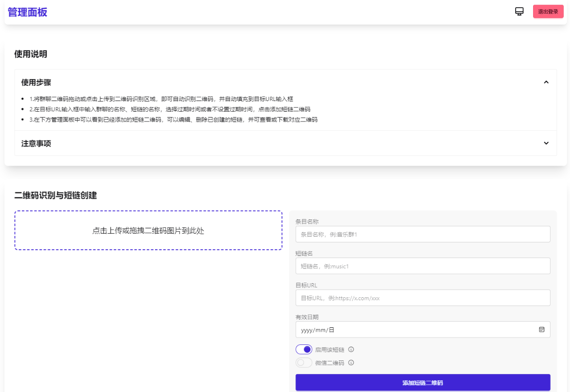Click step 3 text starting 3.在下方管理面板
570x392 pixels.
point(173,119)
